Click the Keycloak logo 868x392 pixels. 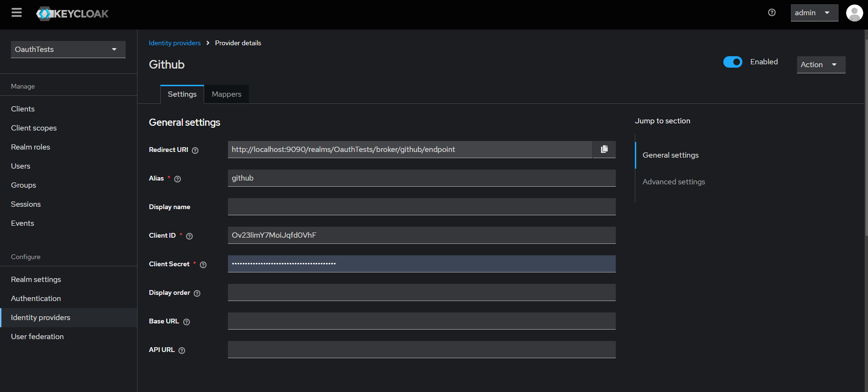click(x=72, y=14)
